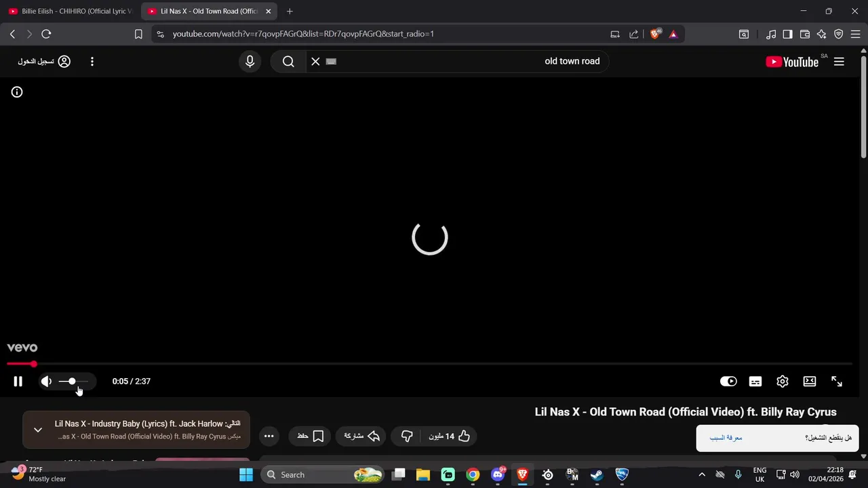
Task: Open YouTube settings three-dot menu
Action: pyautogui.click(x=92, y=62)
